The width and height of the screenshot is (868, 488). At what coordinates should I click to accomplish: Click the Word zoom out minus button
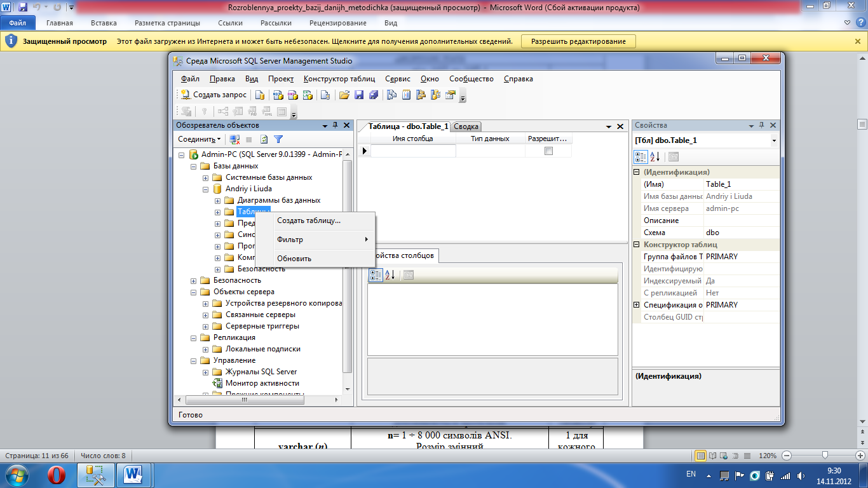point(787,456)
